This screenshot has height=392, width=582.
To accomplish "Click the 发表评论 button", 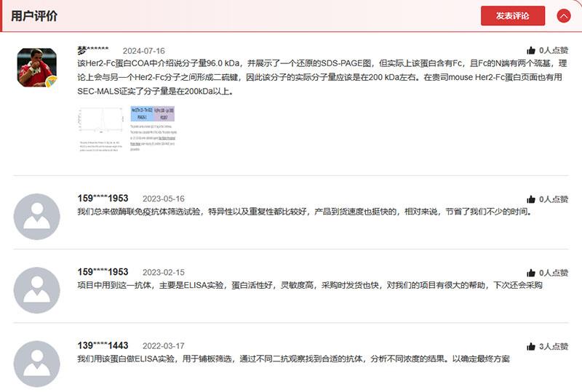I will pyautogui.click(x=512, y=16).
